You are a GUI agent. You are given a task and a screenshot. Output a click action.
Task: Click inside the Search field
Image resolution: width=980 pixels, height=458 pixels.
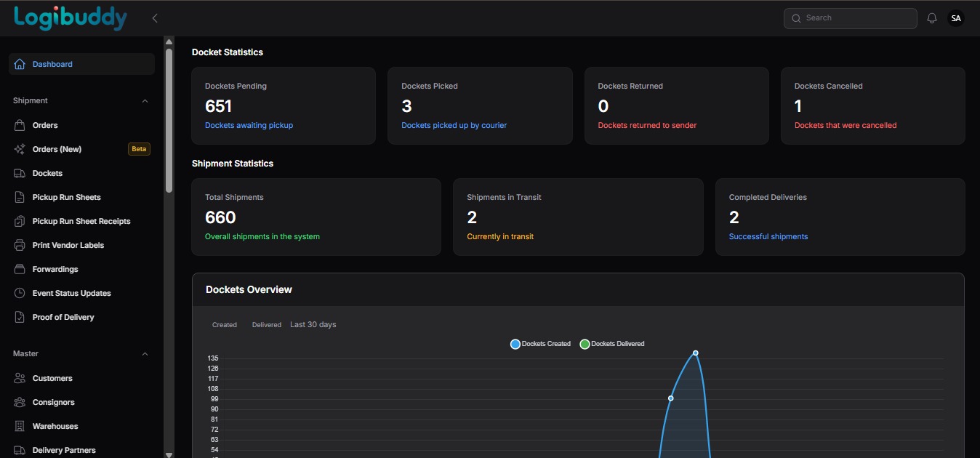(x=849, y=17)
